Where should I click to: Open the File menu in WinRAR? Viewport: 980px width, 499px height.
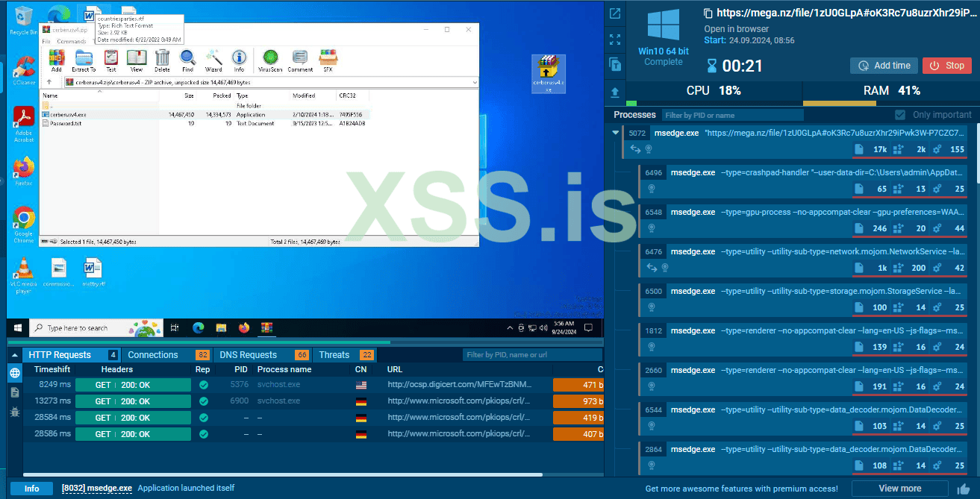tap(46, 42)
